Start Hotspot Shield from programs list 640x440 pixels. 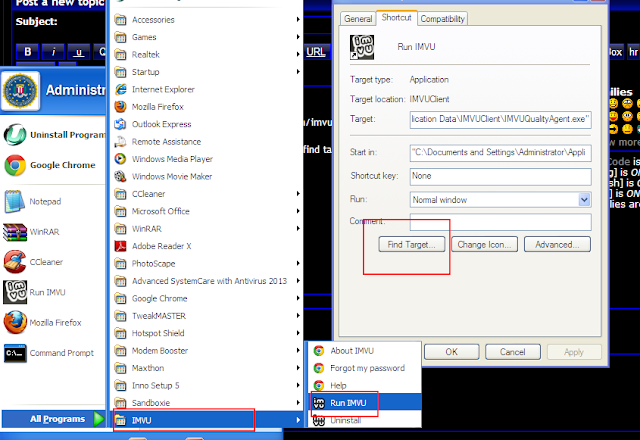[x=163, y=333]
